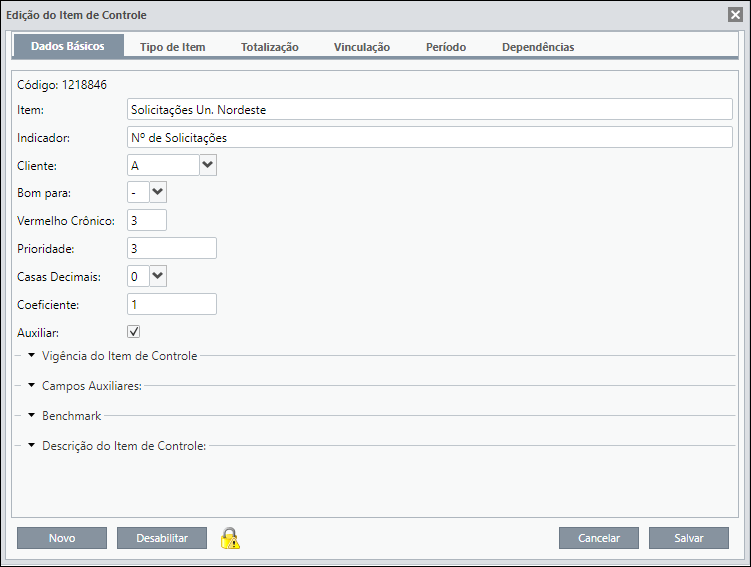Expand the Campos Auxiliares section

click(32, 385)
